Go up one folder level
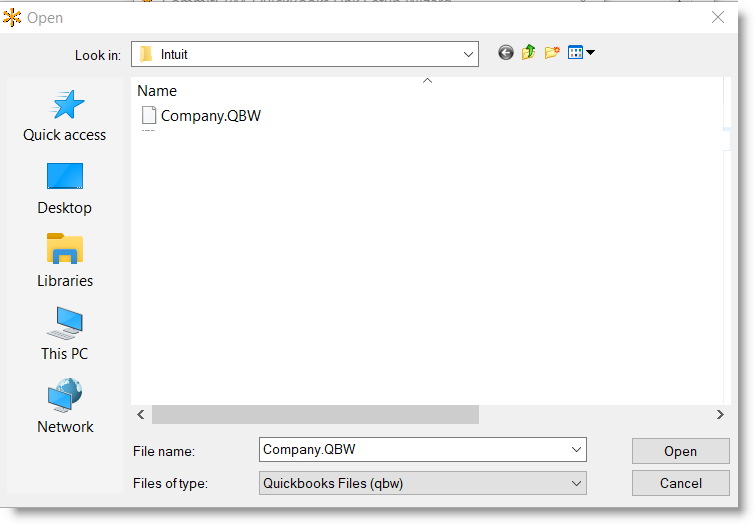The height and width of the screenshot is (524, 754). (528, 53)
